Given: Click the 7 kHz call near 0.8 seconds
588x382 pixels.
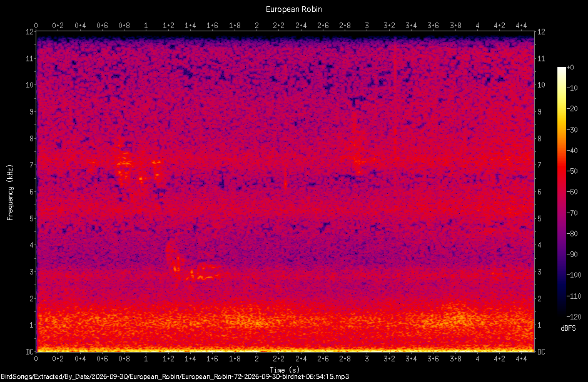Looking at the screenshot, I should pyautogui.click(x=124, y=163).
